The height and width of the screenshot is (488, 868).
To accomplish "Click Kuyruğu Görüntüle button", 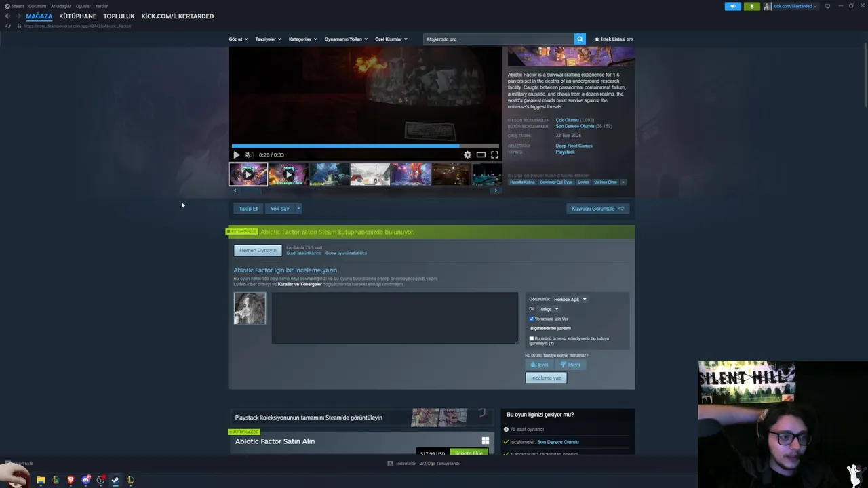I will (598, 209).
